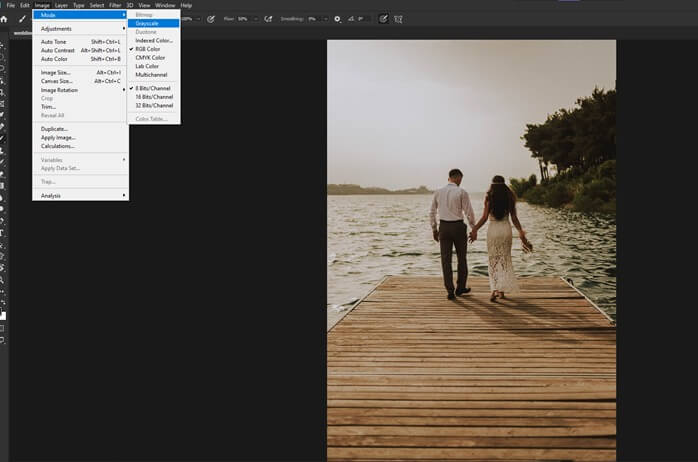The height and width of the screenshot is (462, 698).
Task: Click the Brush tool preset icon
Action: pyautogui.click(x=22, y=18)
